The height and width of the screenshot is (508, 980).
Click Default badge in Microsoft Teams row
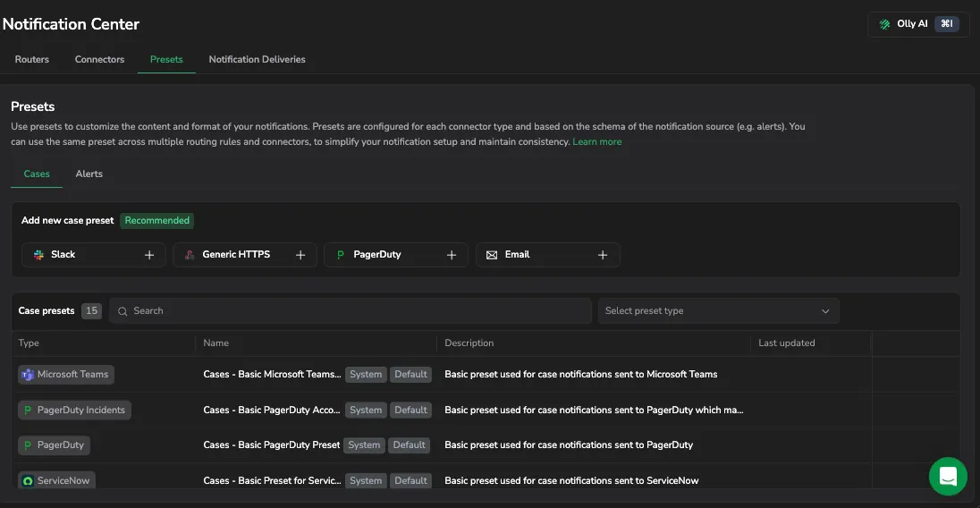[410, 374]
